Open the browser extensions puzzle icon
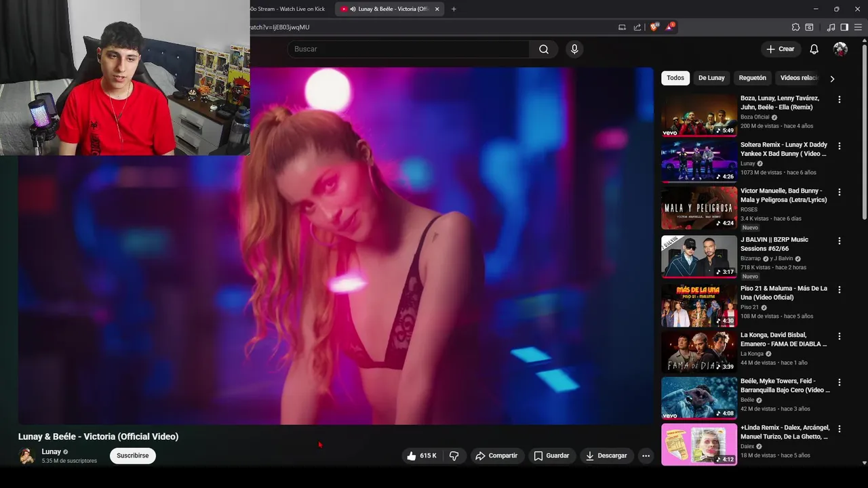This screenshot has width=868, height=488. tap(795, 27)
